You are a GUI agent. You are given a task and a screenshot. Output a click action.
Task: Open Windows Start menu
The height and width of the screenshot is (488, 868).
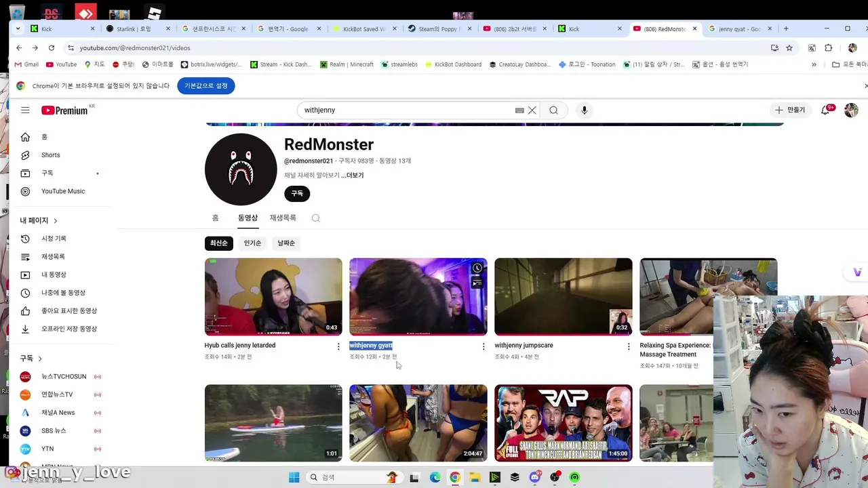(x=294, y=477)
